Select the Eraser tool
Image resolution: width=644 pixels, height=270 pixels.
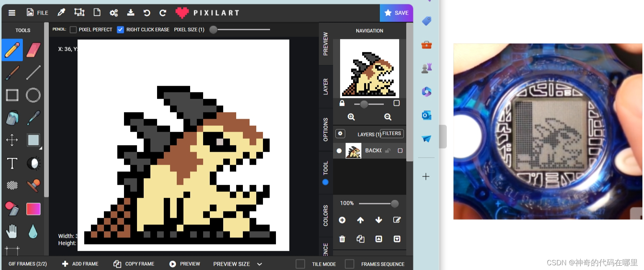point(33,50)
